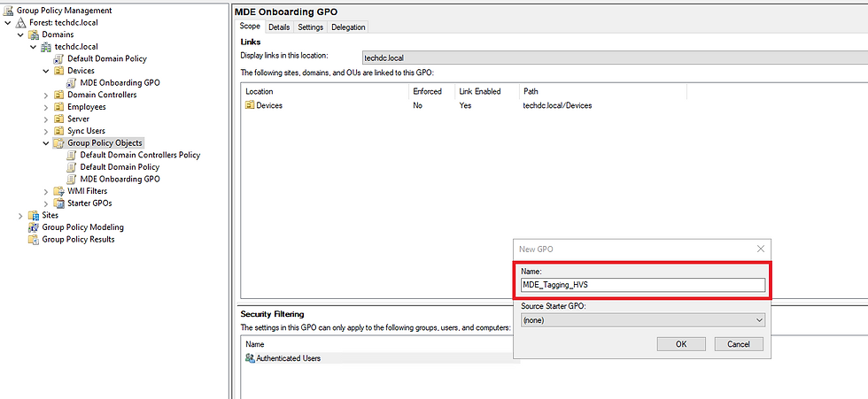
Task: Collapse the Devices OU node
Action: (x=46, y=71)
